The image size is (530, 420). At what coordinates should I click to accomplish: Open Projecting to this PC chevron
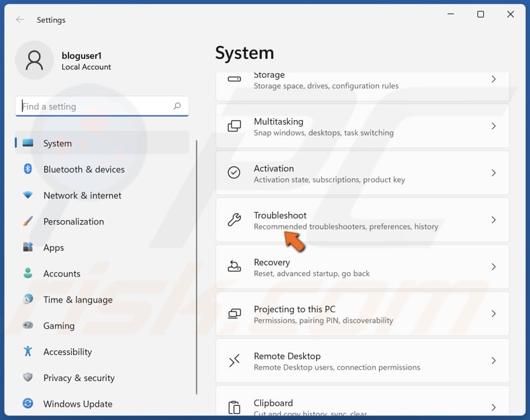coord(494,313)
